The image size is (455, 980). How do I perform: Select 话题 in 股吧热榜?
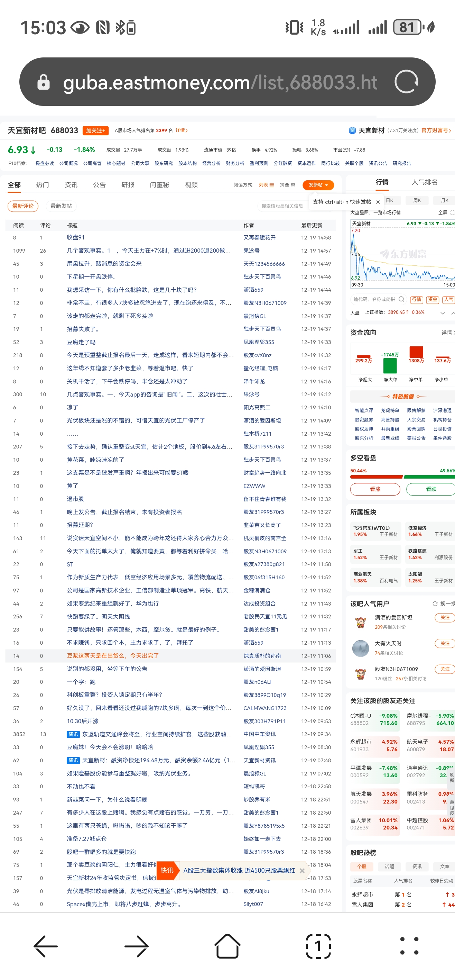pos(389,866)
